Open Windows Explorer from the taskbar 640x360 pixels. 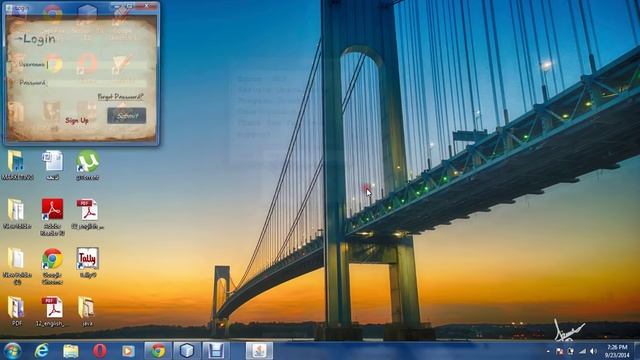71,351
